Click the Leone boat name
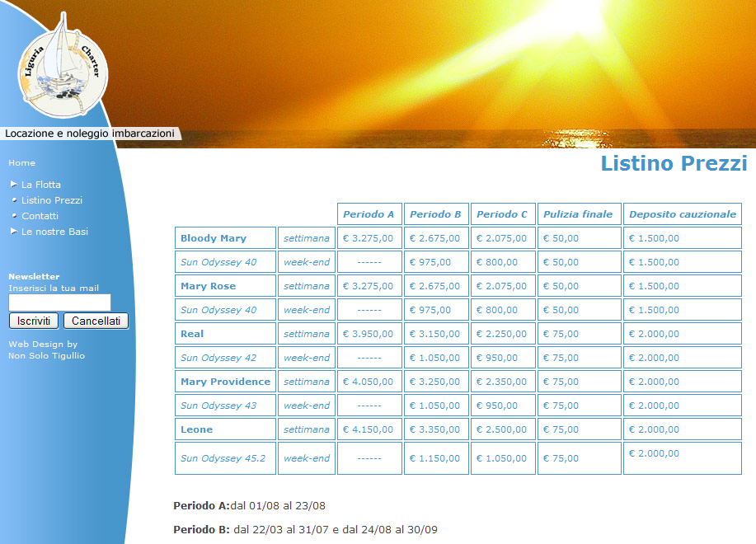The image size is (756, 544). (x=196, y=429)
